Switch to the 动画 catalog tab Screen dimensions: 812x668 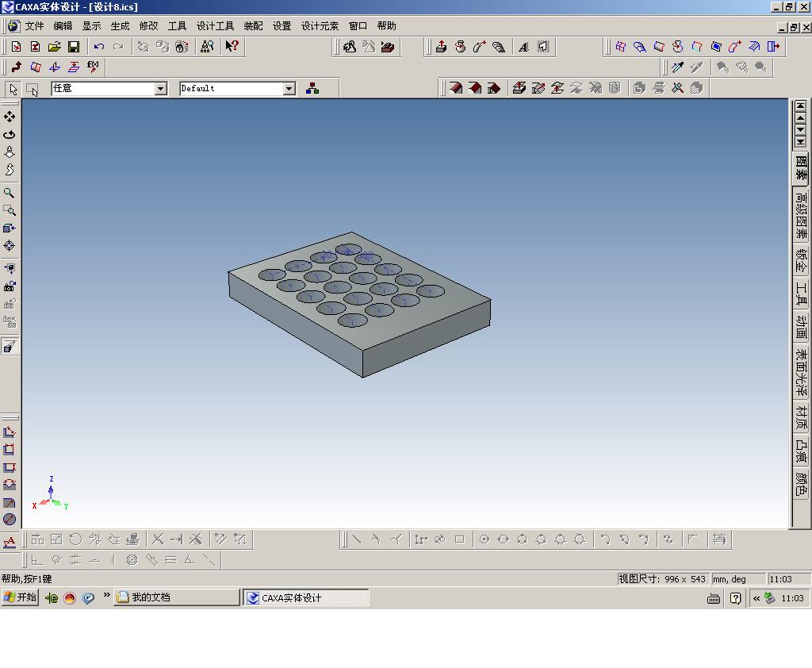pyautogui.click(x=801, y=327)
